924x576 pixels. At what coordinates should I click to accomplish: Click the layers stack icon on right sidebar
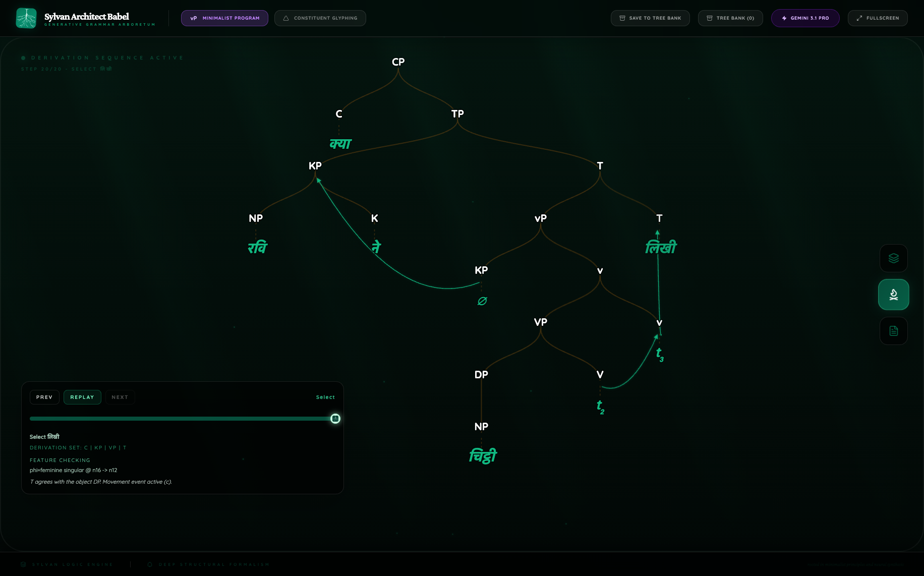tap(893, 258)
